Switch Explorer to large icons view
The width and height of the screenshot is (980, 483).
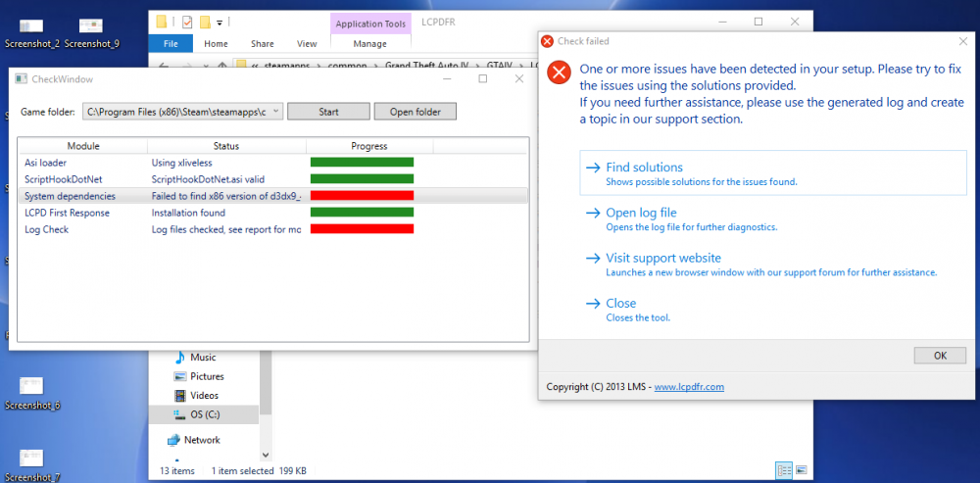coord(802,470)
